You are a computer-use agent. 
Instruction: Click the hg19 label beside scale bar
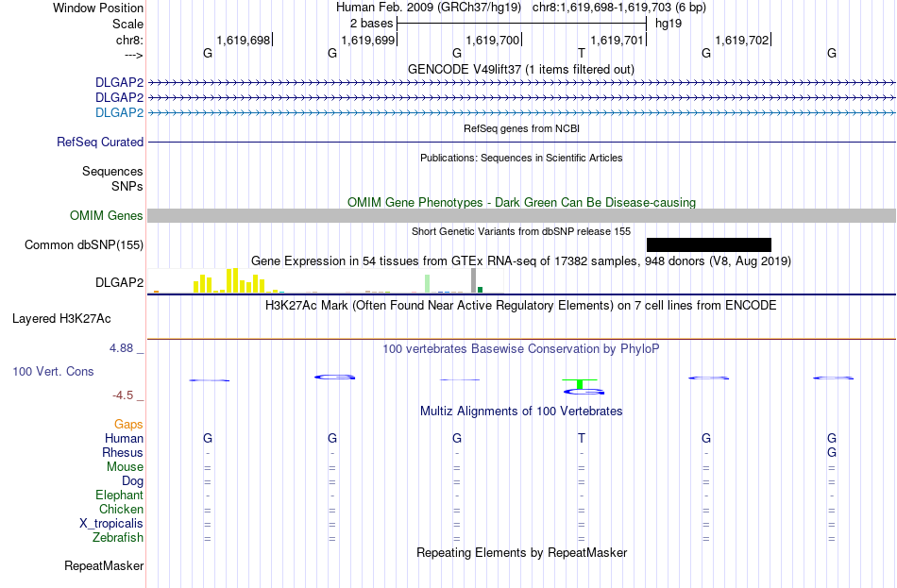(x=669, y=24)
